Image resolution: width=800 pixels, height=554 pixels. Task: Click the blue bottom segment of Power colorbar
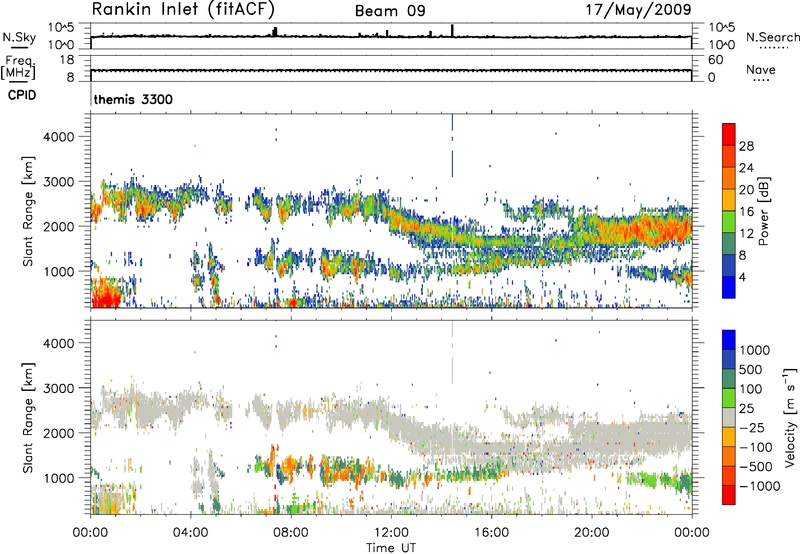(x=729, y=287)
